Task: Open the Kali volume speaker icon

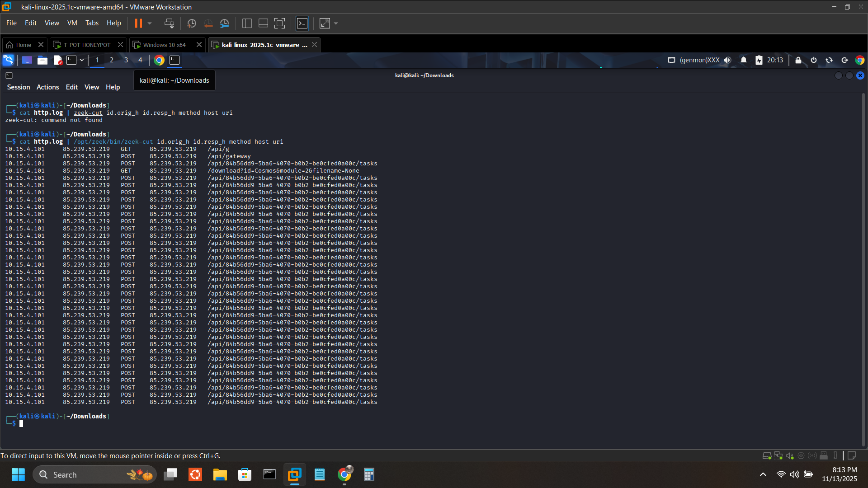Action: tap(727, 60)
